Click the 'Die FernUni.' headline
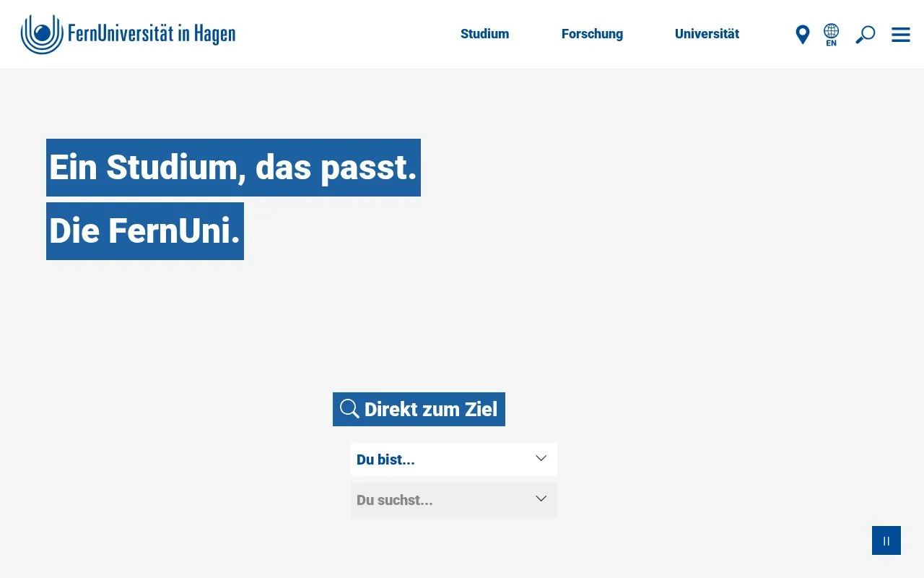The image size is (924, 578). click(x=145, y=231)
